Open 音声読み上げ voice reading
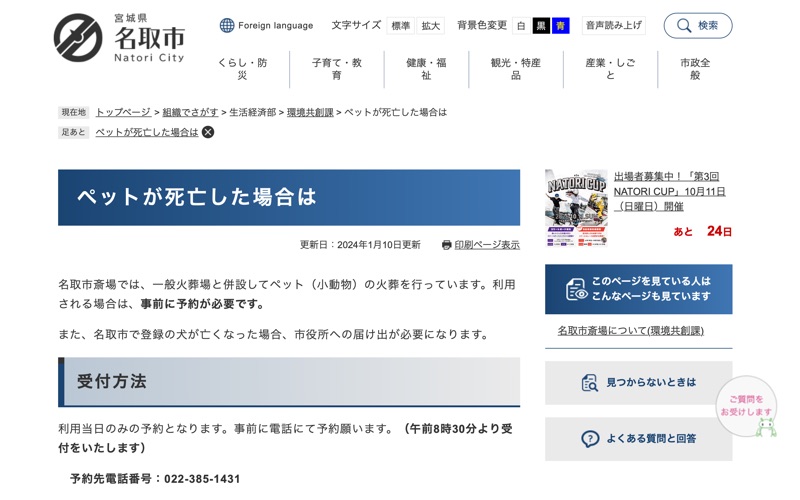The width and height of the screenshot is (800, 500). click(x=614, y=26)
